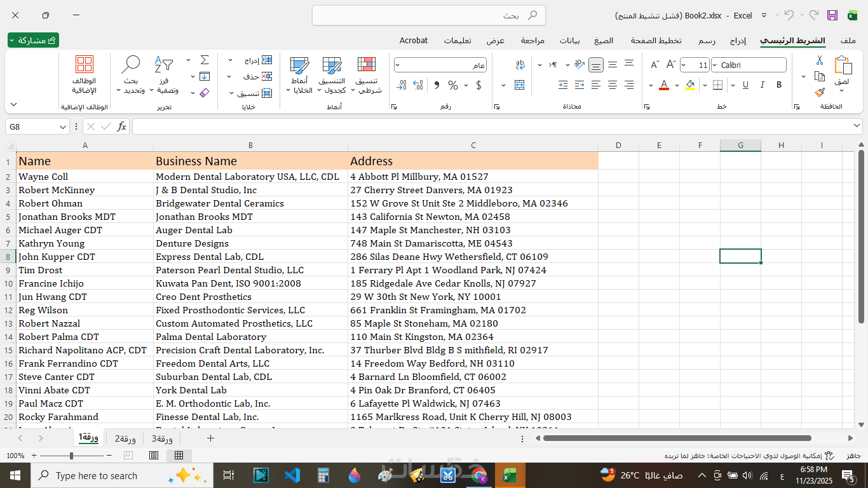The width and height of the screenshot is (868, 488).
Task: Click the Save icon in title bar
Action: pyautogui.click(x=832, y=15)
